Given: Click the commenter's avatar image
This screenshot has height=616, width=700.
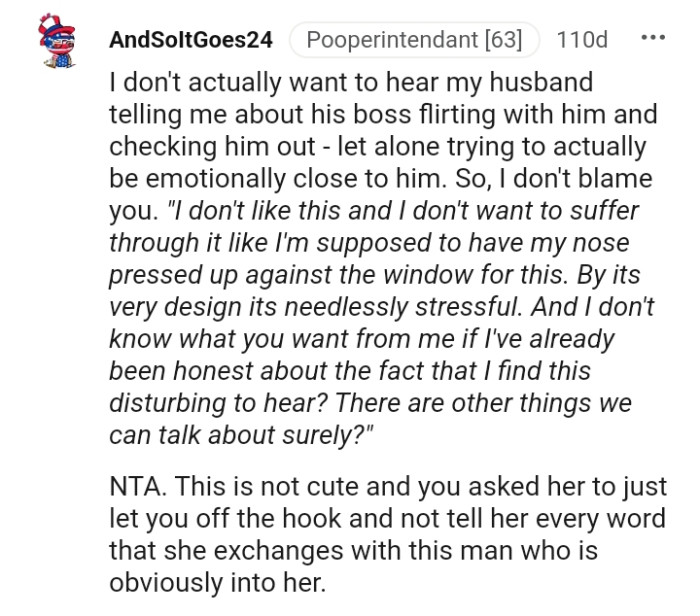Looking at the screenshot, I should click(x=61, y=42).
